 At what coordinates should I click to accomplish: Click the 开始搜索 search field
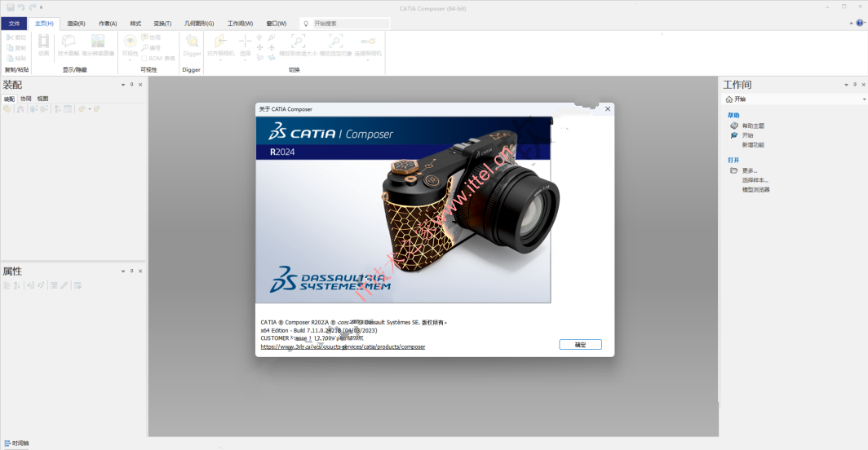click(x=351, y=24)
